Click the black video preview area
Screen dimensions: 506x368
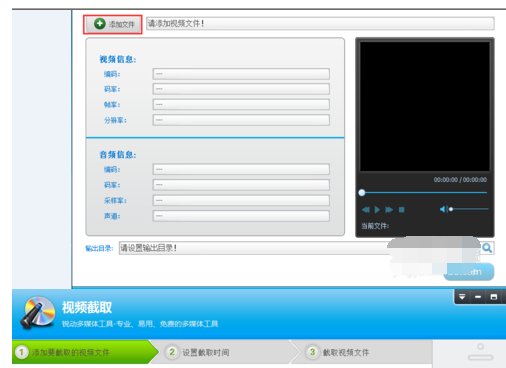click(x=425, y=106)
